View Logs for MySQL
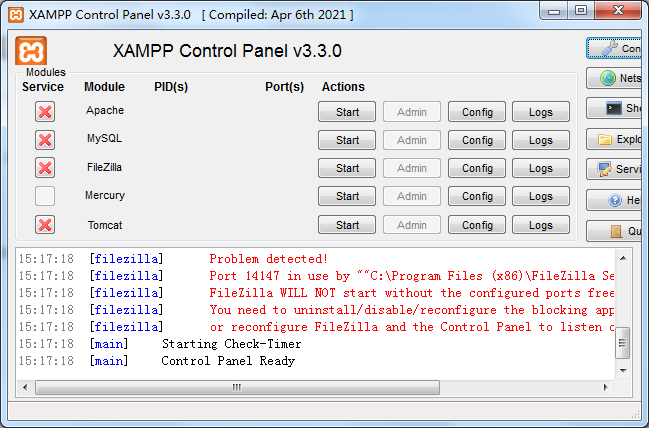 (541, 140)
